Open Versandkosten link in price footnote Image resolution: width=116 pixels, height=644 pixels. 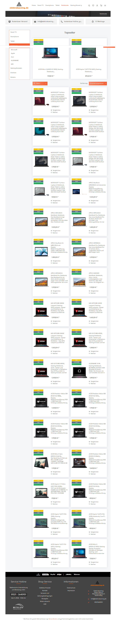click(x=53, y=619)
